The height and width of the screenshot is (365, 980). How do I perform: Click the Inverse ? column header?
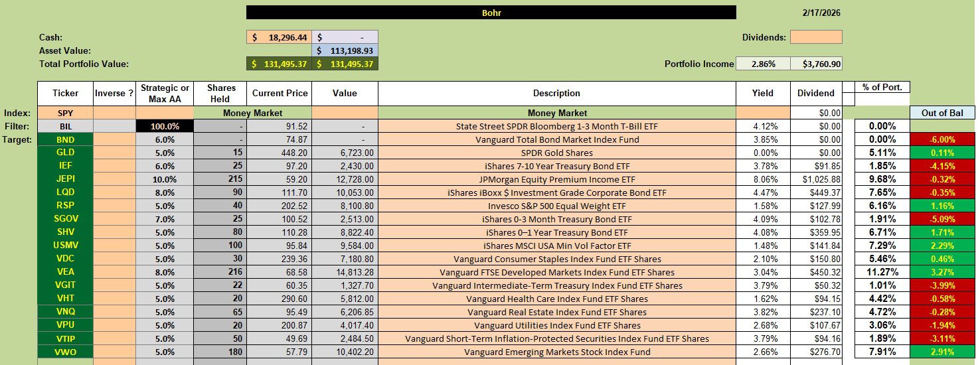point(114,94)
